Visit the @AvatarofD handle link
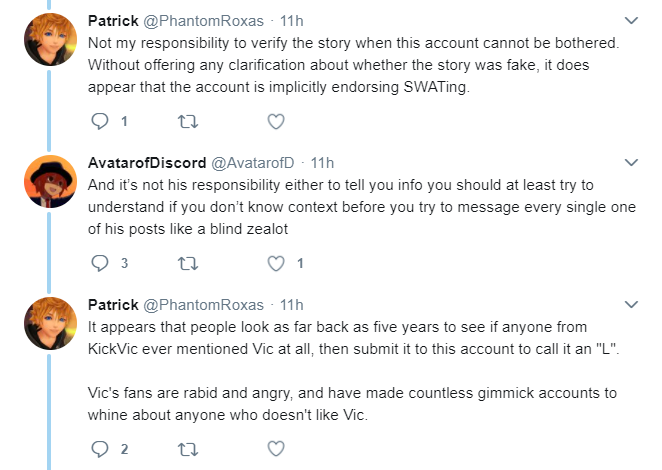 point(252,163)
